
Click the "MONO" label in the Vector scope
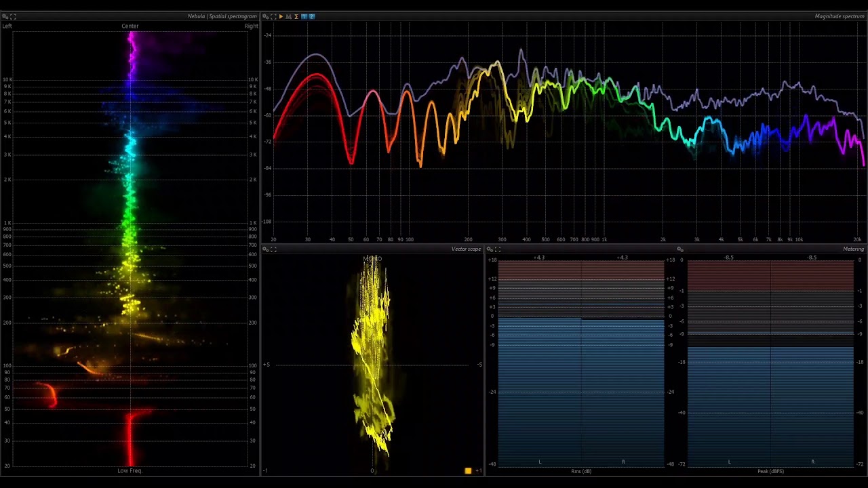tap(372, 259)
